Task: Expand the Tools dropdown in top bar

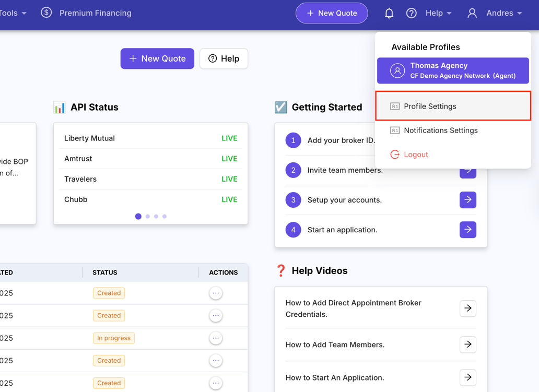Action: 13,13
